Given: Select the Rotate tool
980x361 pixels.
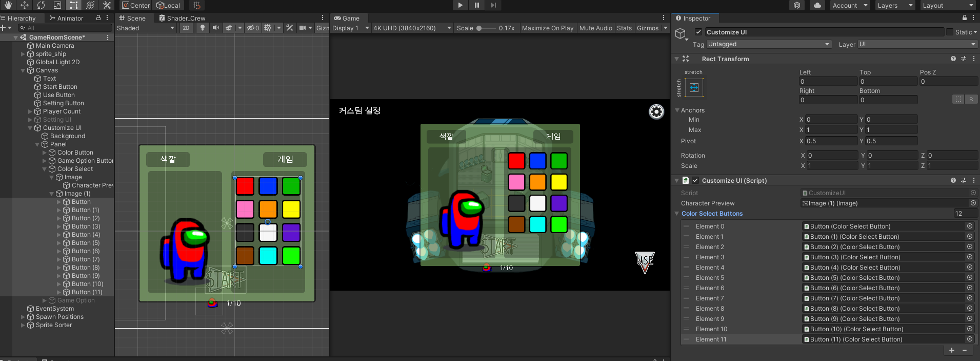Looking at the screenshot, I should coord(41,5).
